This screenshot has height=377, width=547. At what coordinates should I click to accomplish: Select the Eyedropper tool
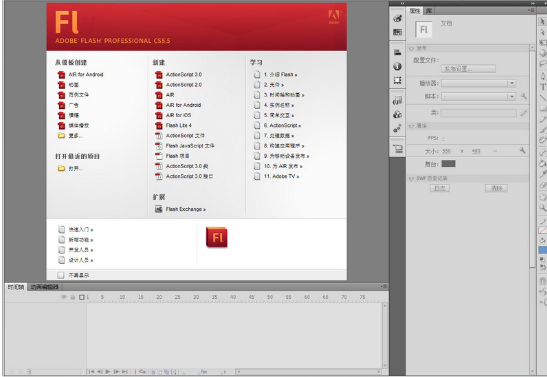(x=543, y=174)
